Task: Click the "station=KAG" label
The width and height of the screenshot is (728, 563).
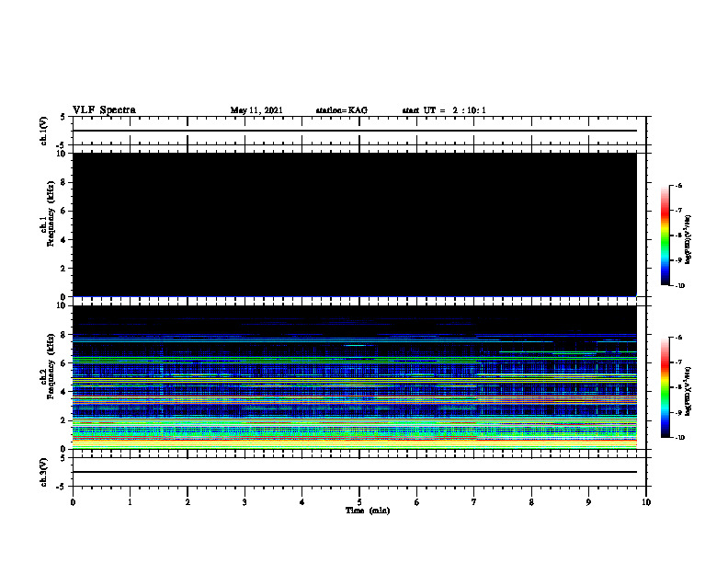Action: click(x=342, y=110)
